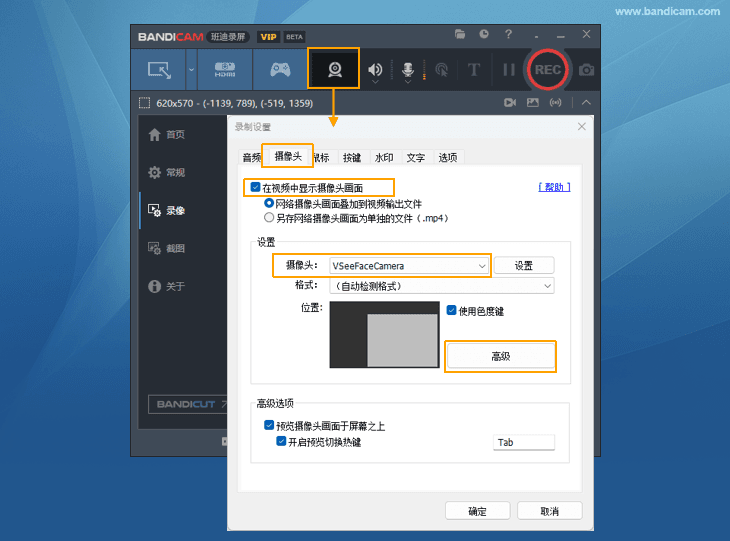Switch to the 按键 tab
The width and height of the screenshot is (730, 541).
click(352, 157)
